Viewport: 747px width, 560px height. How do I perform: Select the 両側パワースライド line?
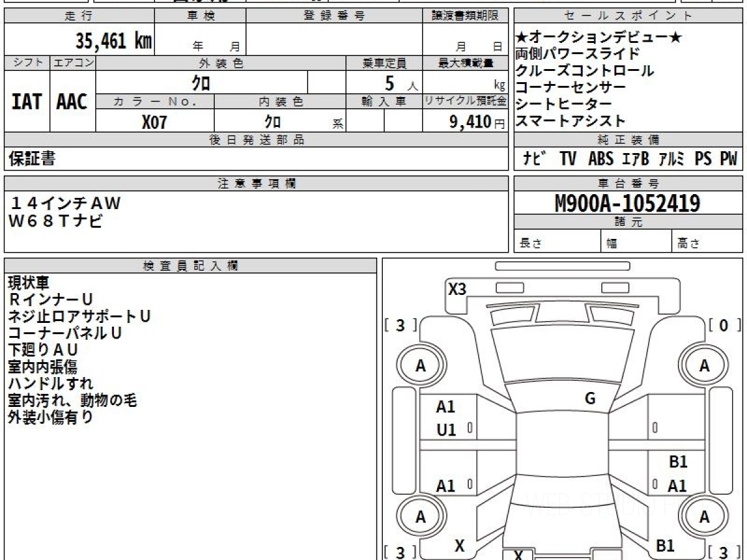tap(577, 54)
